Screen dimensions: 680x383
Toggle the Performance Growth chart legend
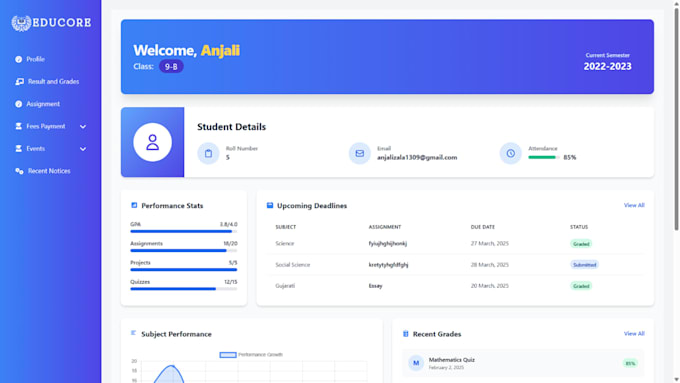pos(251,355)
